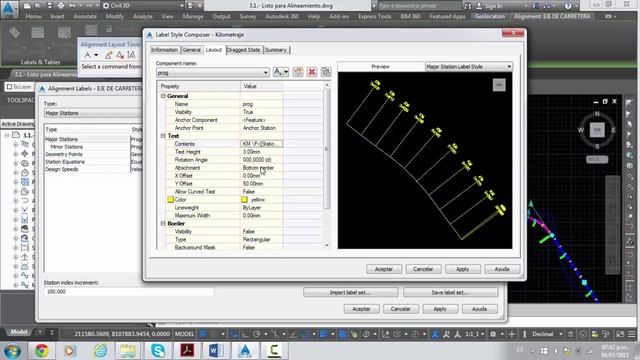The height and width of the screenshot is (360, 640).
Task: Select the Text Height value 3.00mm
Action: tap(261, 152)
